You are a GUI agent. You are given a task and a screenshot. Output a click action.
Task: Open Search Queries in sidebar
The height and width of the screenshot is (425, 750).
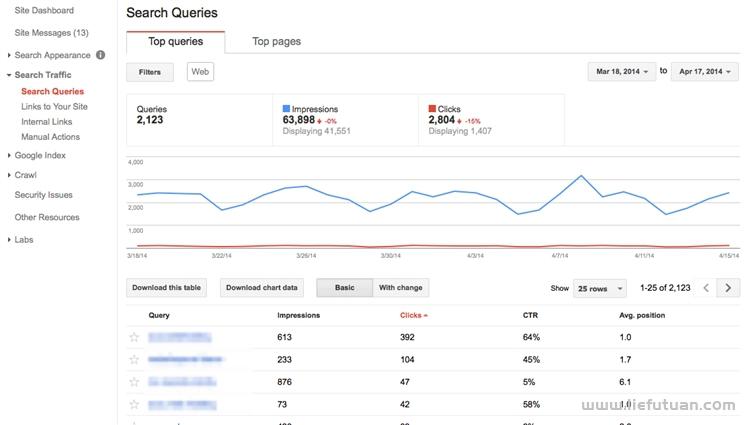pyautogui.click(x=53, y=91)
